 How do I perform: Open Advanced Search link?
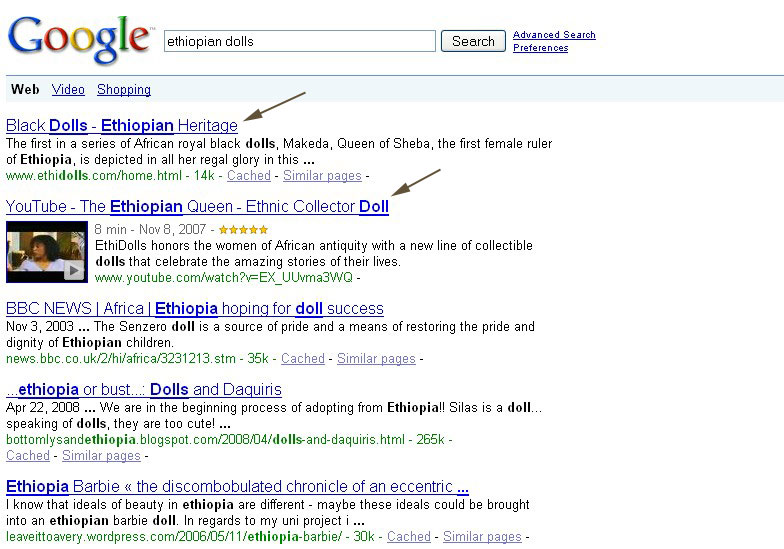554,34
